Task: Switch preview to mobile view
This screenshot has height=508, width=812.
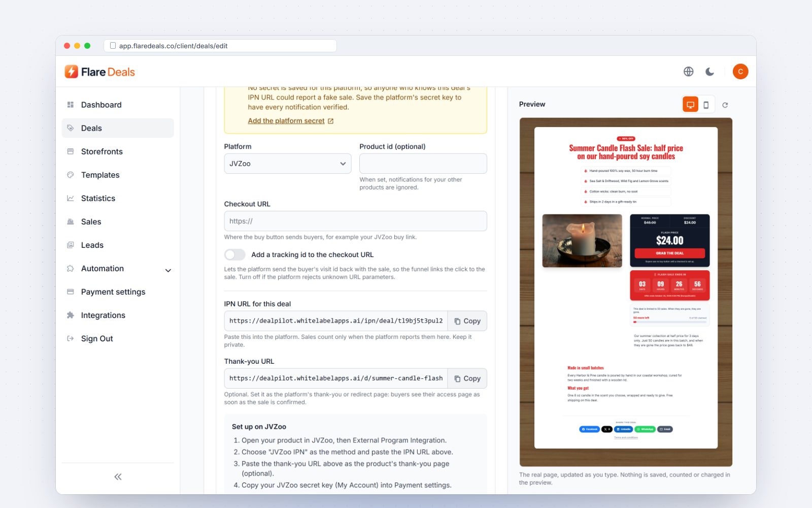Action: [x=706, y=105]
